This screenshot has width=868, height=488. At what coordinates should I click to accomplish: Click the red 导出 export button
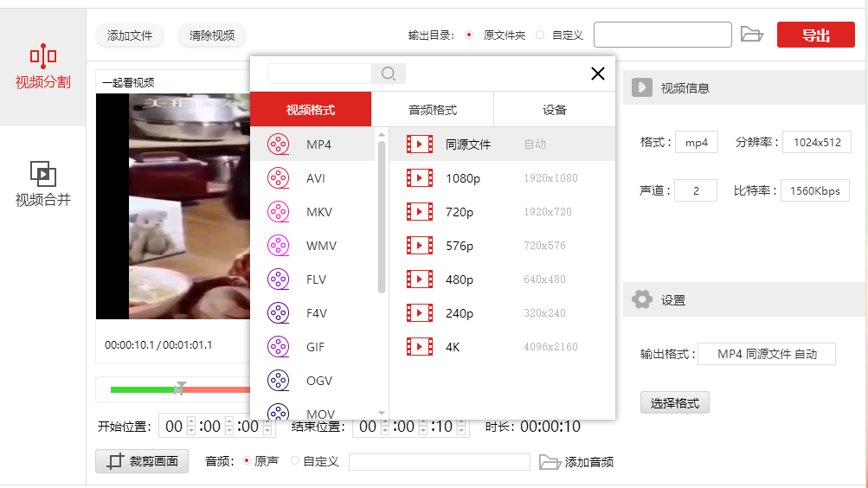815,35
